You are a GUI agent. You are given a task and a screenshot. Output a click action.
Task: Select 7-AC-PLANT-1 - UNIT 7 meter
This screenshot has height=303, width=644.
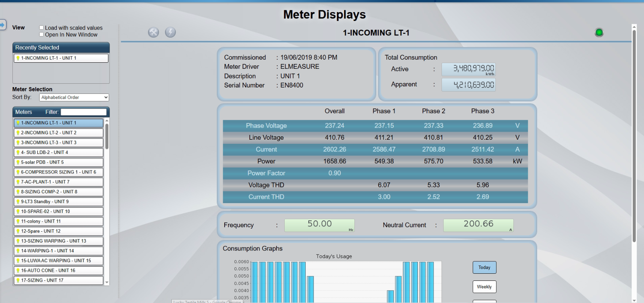coord(58,182)
